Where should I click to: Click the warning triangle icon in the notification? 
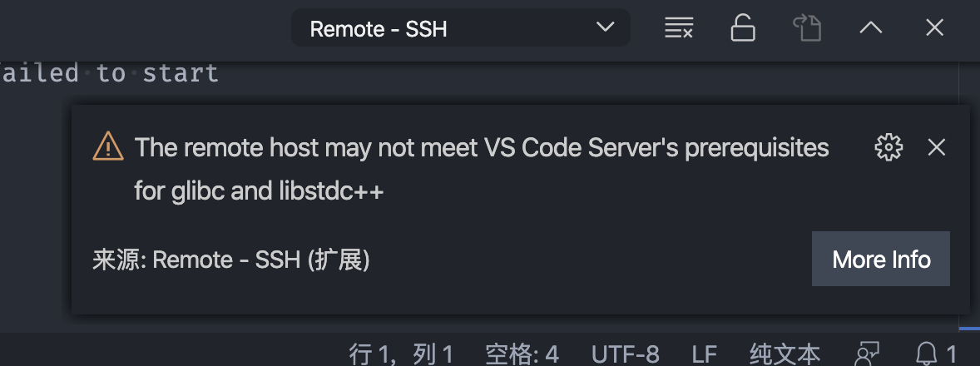point(108,146)
